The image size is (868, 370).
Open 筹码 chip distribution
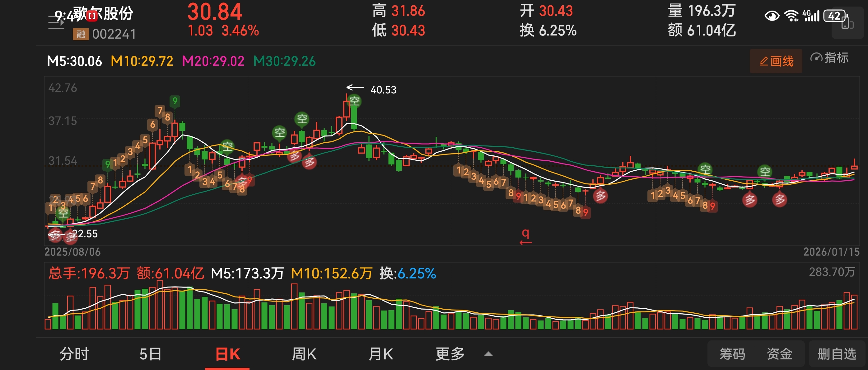tap(732, 354)
